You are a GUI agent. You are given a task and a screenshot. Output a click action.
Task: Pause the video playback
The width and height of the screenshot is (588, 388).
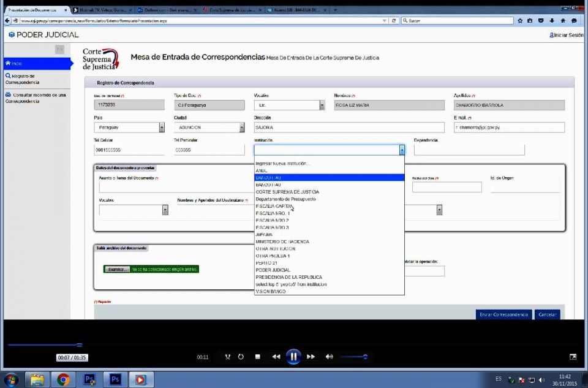[293, 357]
